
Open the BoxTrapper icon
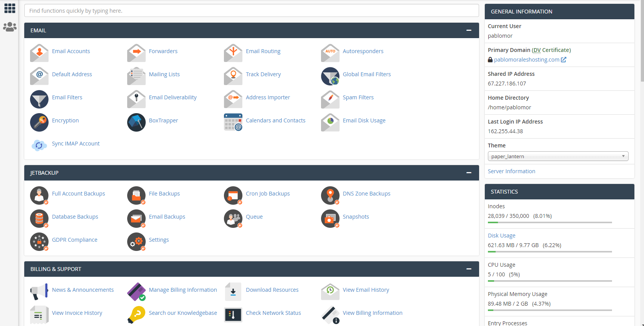click(x=136, y=122)
